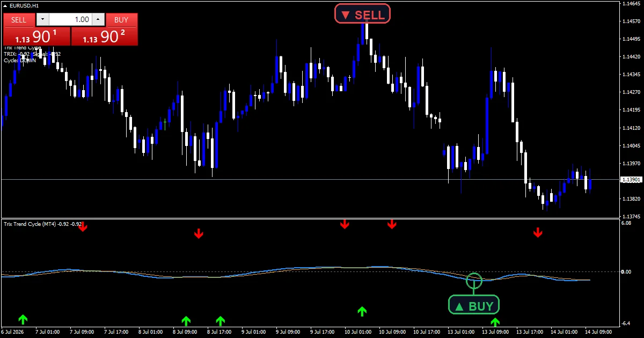Click the 1.14045 price scale label
The width and height of the screenshot is (644, 338).
pos(631,145)
